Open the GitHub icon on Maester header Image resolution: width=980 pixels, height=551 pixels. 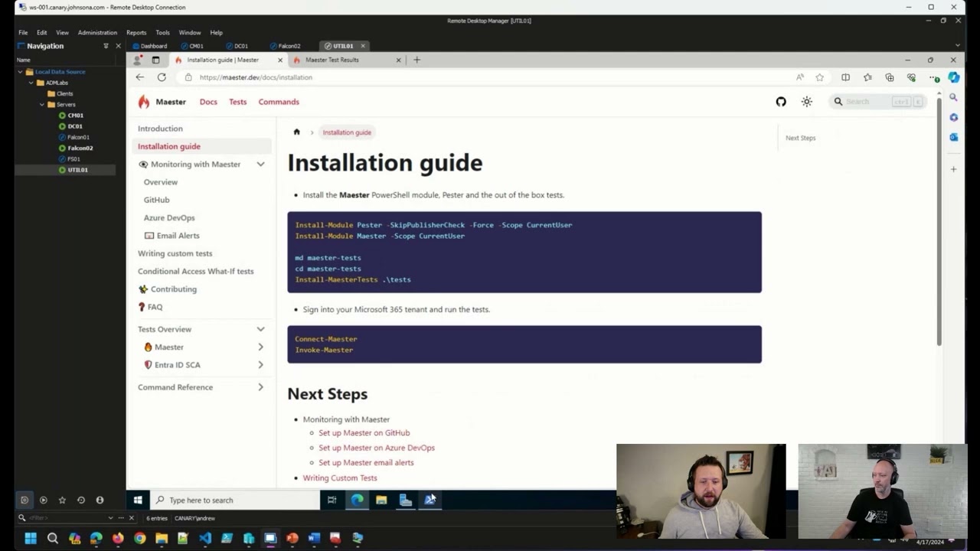(781, 102)
